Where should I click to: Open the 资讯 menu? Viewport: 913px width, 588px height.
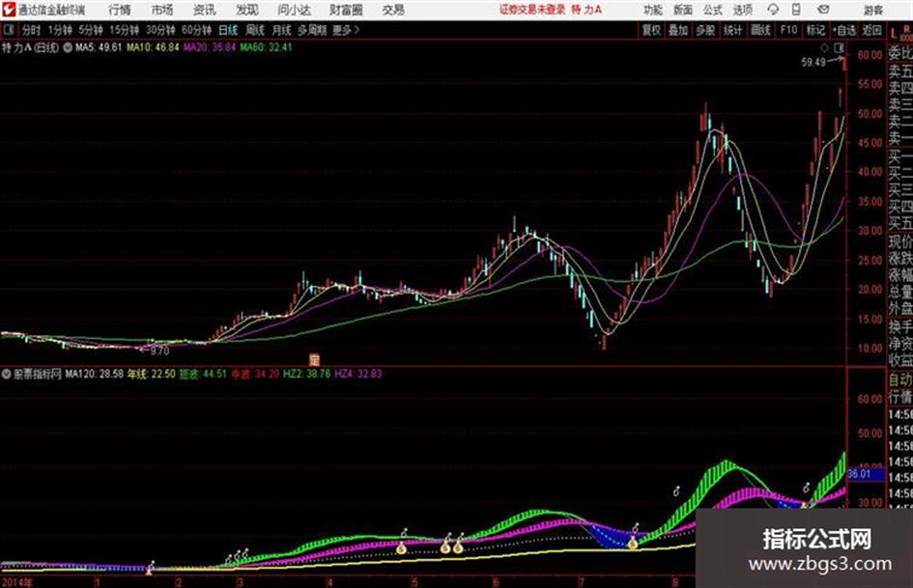point(205,10)
